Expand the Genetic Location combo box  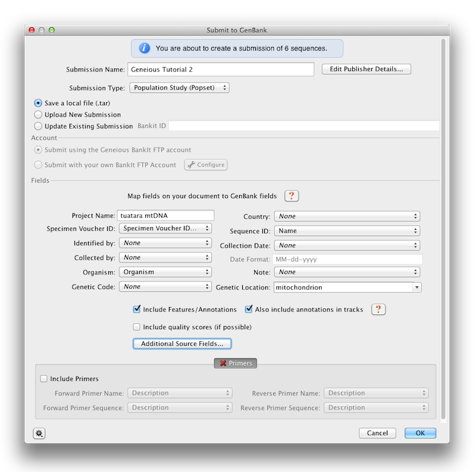(x=417, y=287)
